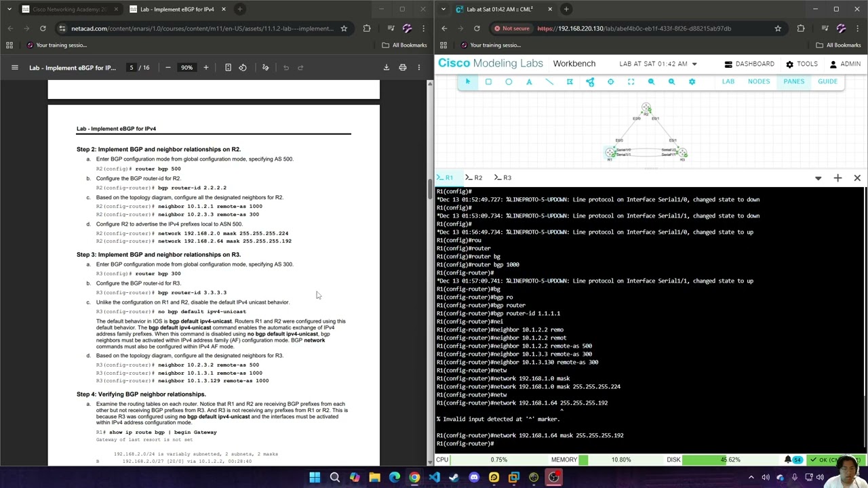Reload the netacad.com page
The image size is (868, 488).
tap(43, 28)
